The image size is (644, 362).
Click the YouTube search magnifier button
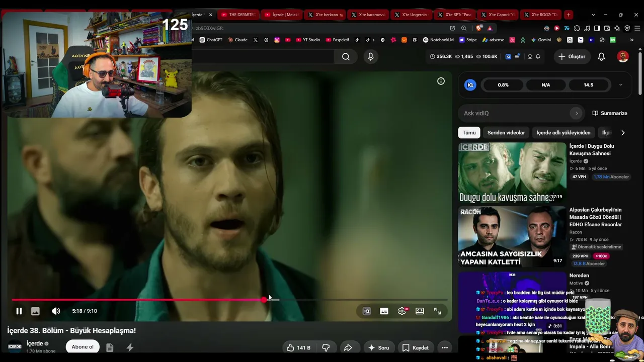click(346, 57)
